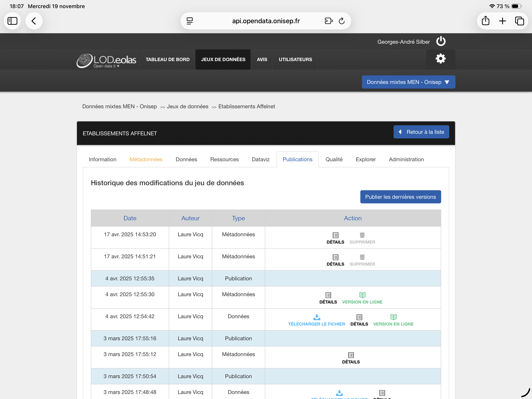Toggle the Safari sidebar panel
Image resolution: width=532 pixels, height=399 pixels.
pos(12,21)
